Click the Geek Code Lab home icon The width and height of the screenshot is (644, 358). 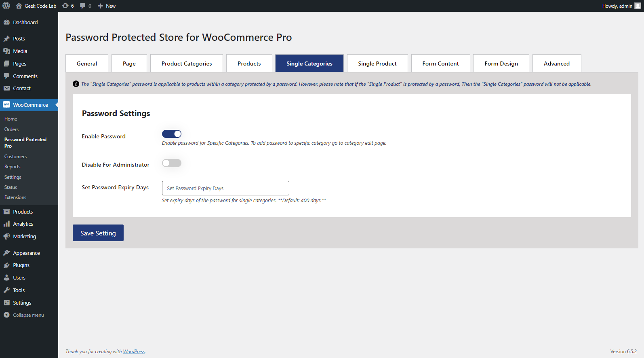[x=19, y=6]
